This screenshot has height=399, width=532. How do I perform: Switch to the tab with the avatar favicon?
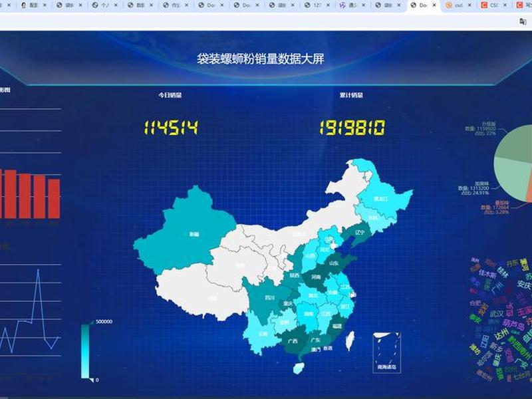tap(33, 5)
